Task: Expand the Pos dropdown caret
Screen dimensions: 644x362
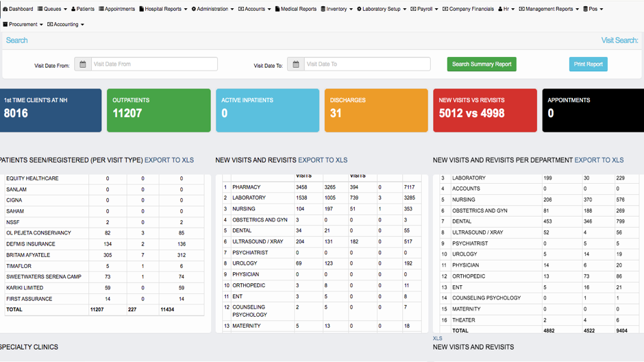Action: pos(602,10)
